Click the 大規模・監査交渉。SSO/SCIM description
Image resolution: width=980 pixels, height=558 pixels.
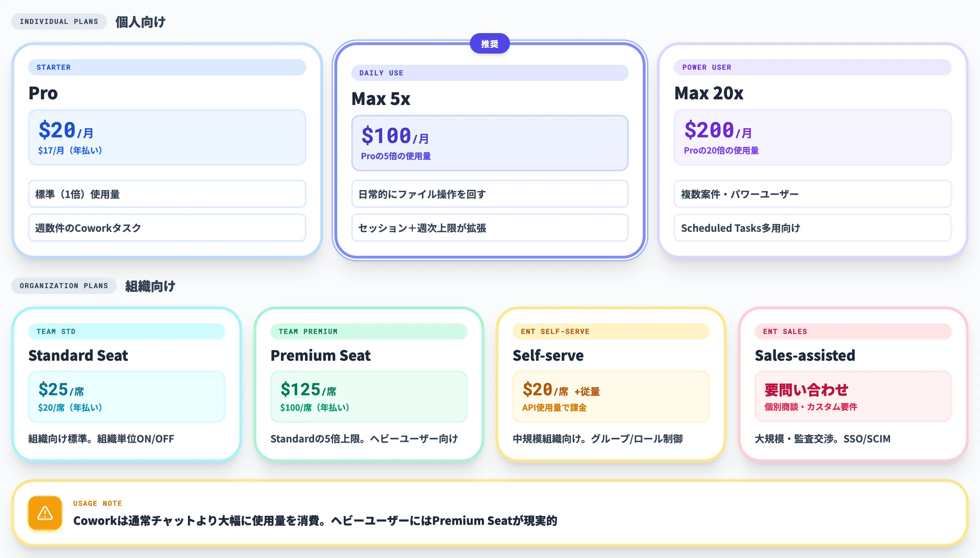pyautogui.click(x=823, y=439)
